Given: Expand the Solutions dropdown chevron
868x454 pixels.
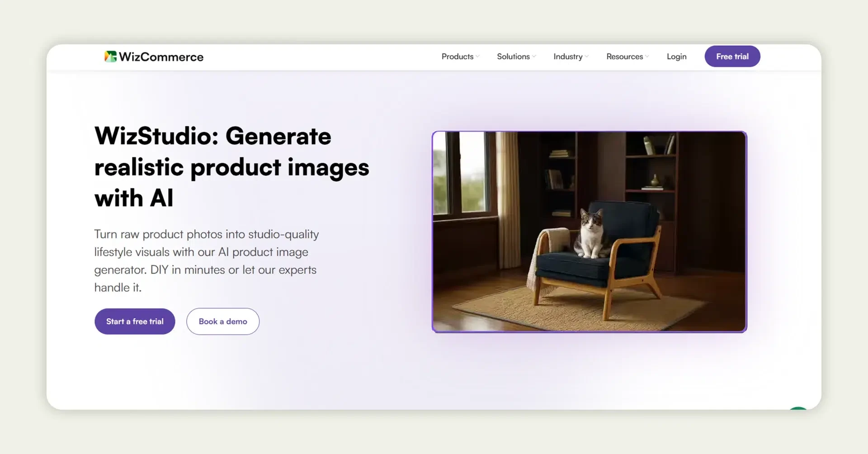Looking at the screenshot, I should [534, 57].
